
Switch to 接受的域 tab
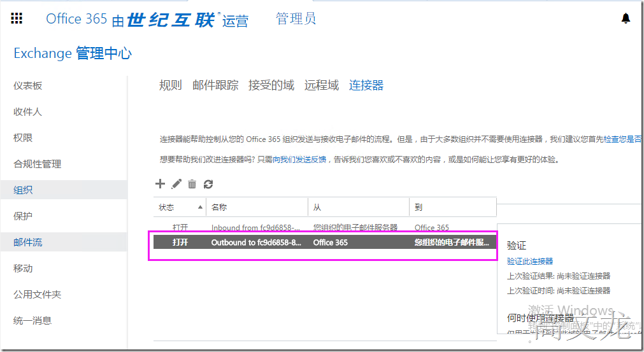tap(271, 85)
